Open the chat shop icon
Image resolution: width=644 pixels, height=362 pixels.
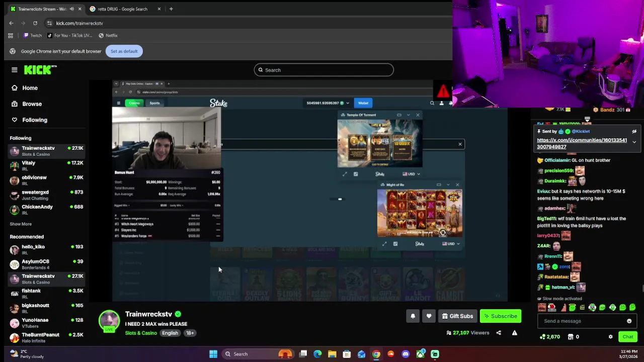pos(571,337)
